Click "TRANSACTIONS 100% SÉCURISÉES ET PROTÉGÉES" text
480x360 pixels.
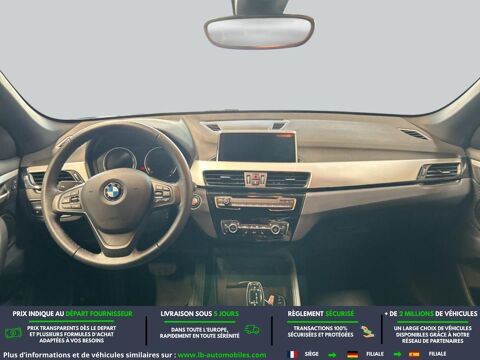coord(321,331)
